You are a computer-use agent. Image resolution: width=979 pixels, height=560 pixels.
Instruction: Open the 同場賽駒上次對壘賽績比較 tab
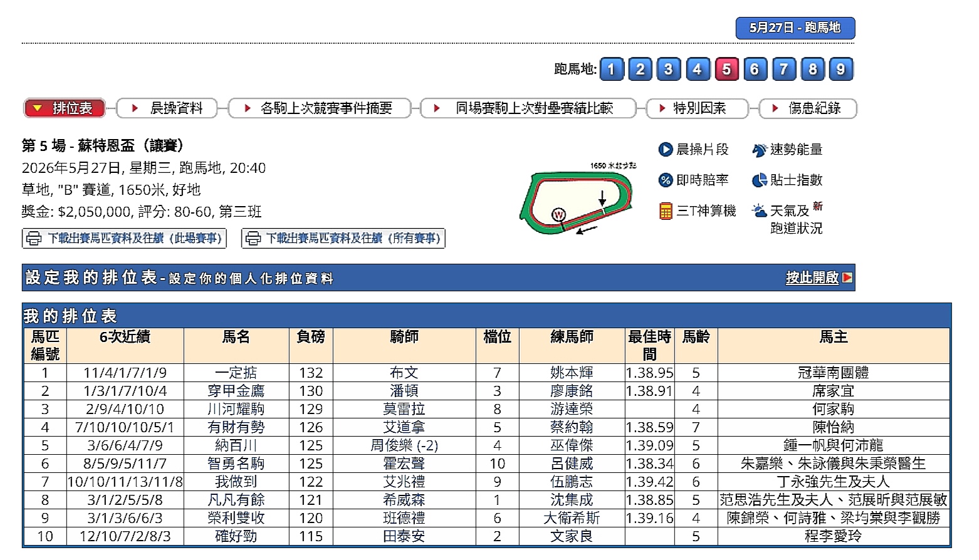pos(528,108)
